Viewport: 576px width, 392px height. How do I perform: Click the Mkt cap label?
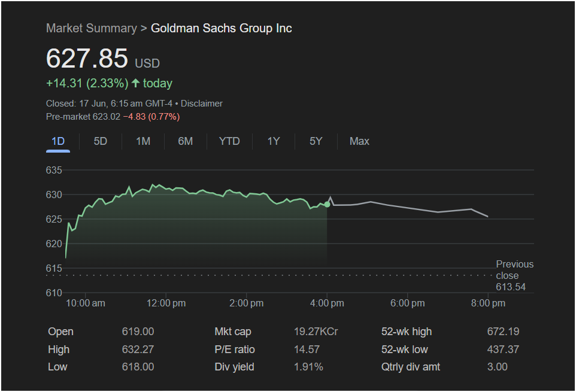pyautogui.click(x=233, y=332)
